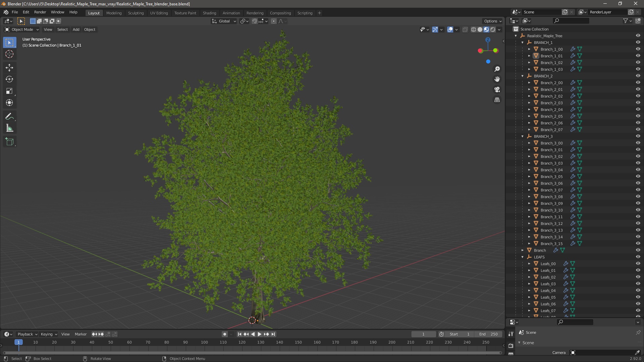
Task: Open the Render menu
Action: pos(40,12)
